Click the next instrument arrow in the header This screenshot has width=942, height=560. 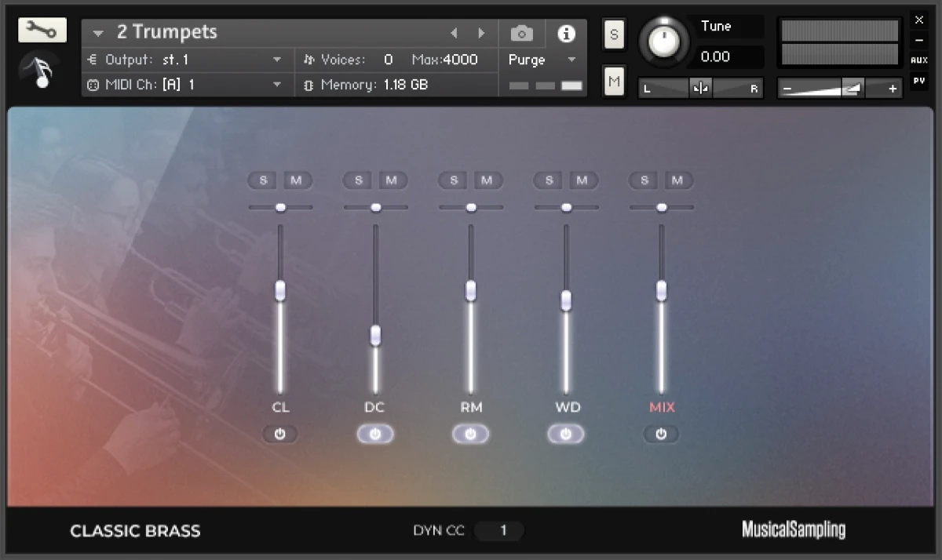pyautogui.click(x=481, y=33)
